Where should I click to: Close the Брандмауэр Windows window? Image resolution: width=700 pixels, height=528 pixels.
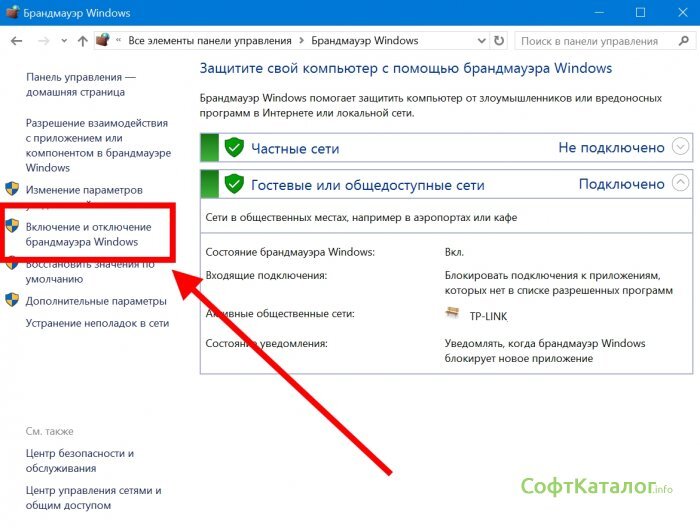click(x=683, y=12)
